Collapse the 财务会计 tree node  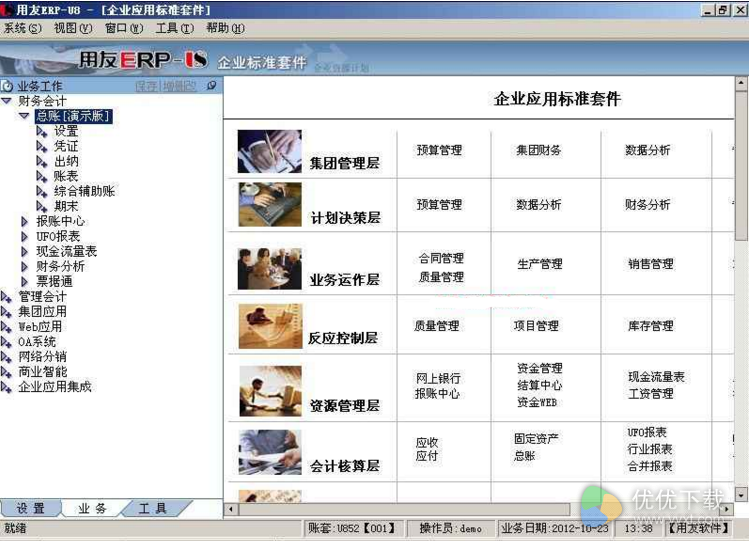click(7, 101)
